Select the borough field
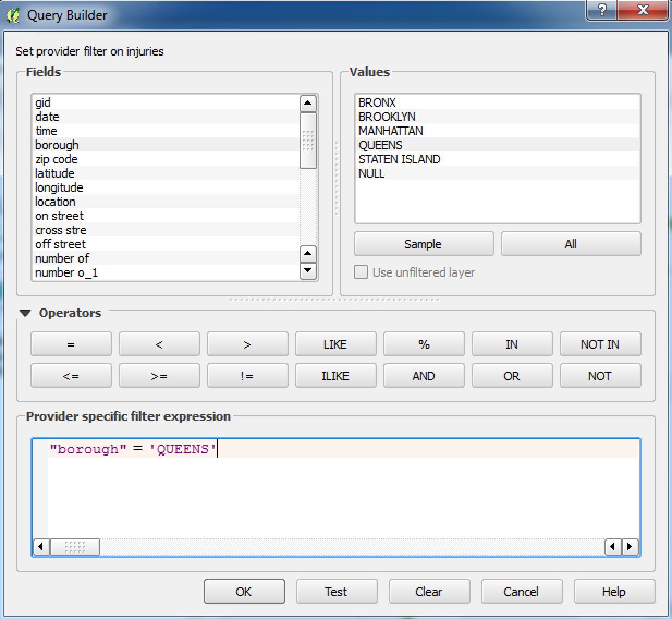The image size is (672, 619). pyautogui.click(x=57, y=145)
